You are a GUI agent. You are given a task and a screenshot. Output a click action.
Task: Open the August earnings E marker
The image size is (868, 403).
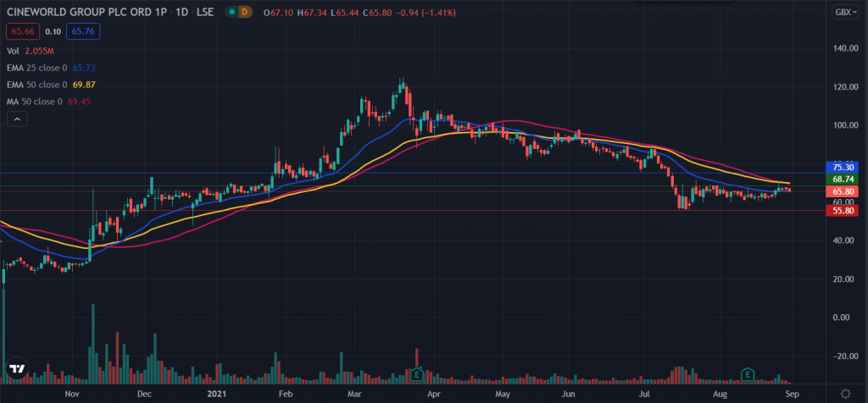[x=748, y=375]
